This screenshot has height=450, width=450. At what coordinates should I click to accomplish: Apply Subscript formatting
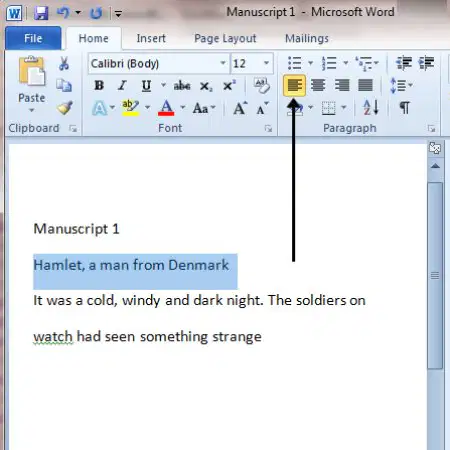click(206, 86)
